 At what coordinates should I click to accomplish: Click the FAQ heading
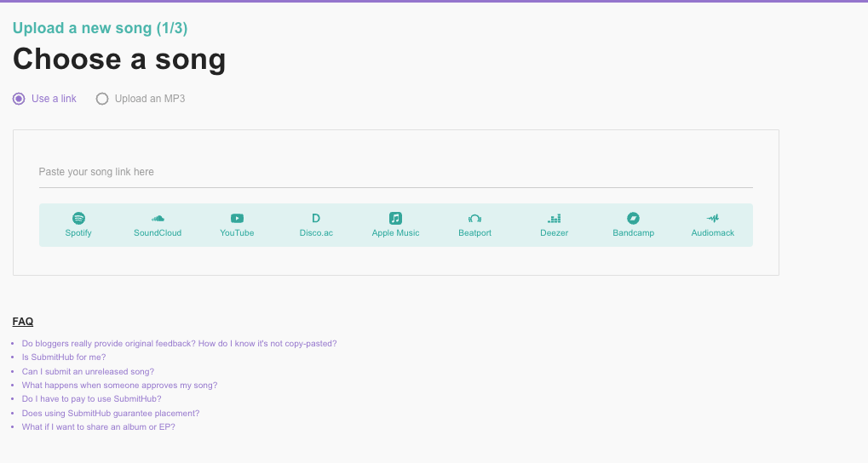click(23, 322)
